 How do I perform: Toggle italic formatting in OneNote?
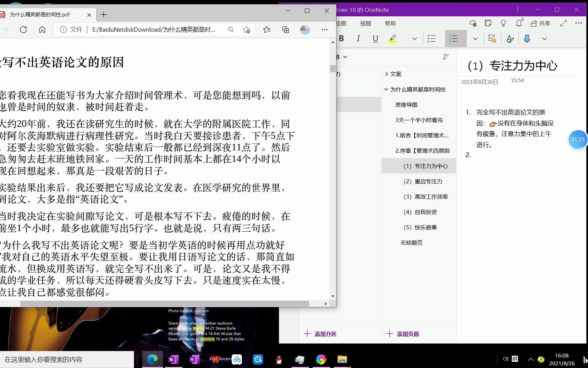pos(358,39)
